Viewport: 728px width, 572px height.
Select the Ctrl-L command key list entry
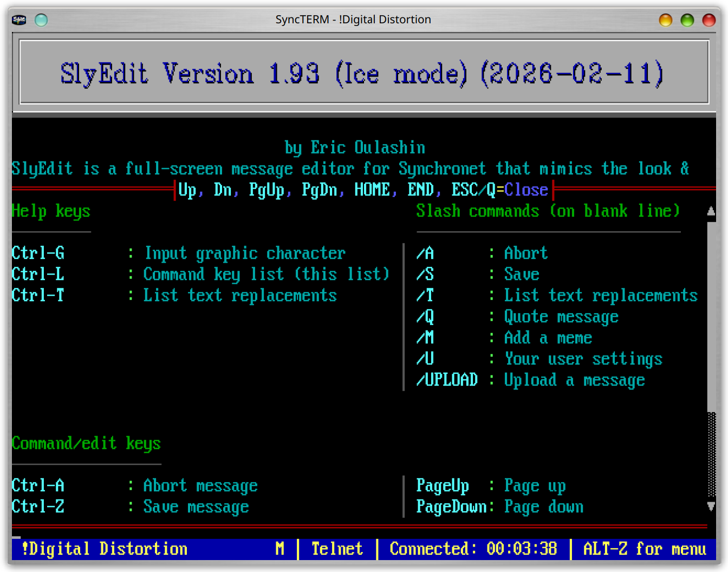(200, 275)
